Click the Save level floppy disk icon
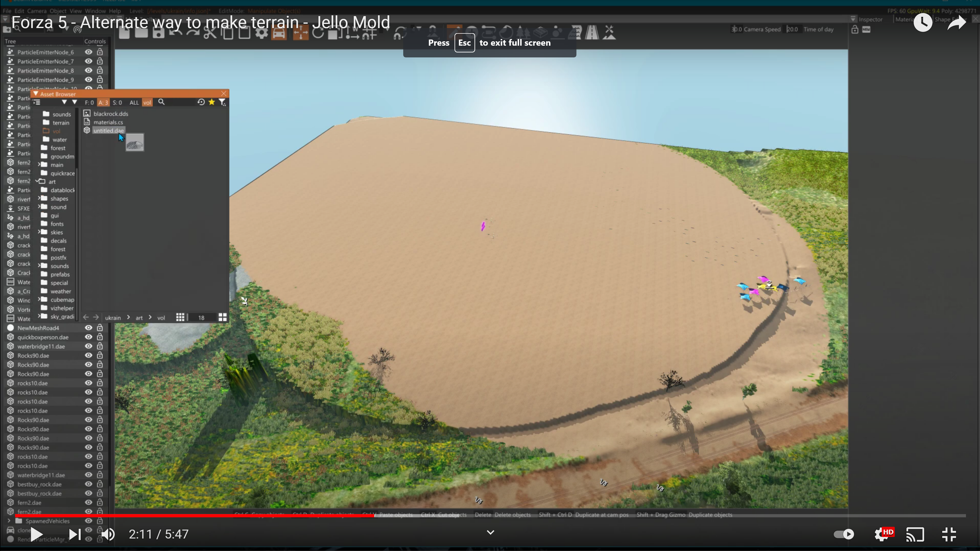This screenshot has height=551, width=980. 159,33
